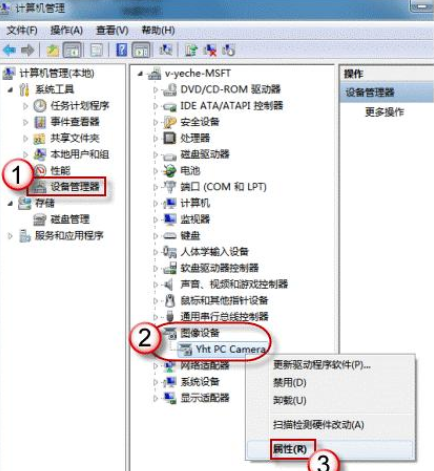Collapse the 系统工具 tree node
434x471 pixels.
point(10,90)
